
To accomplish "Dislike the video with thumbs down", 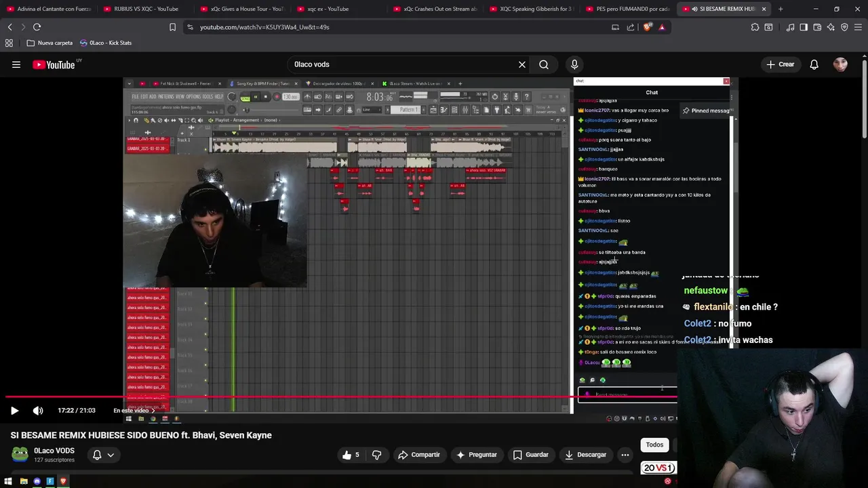I will [x=377, y=455].
